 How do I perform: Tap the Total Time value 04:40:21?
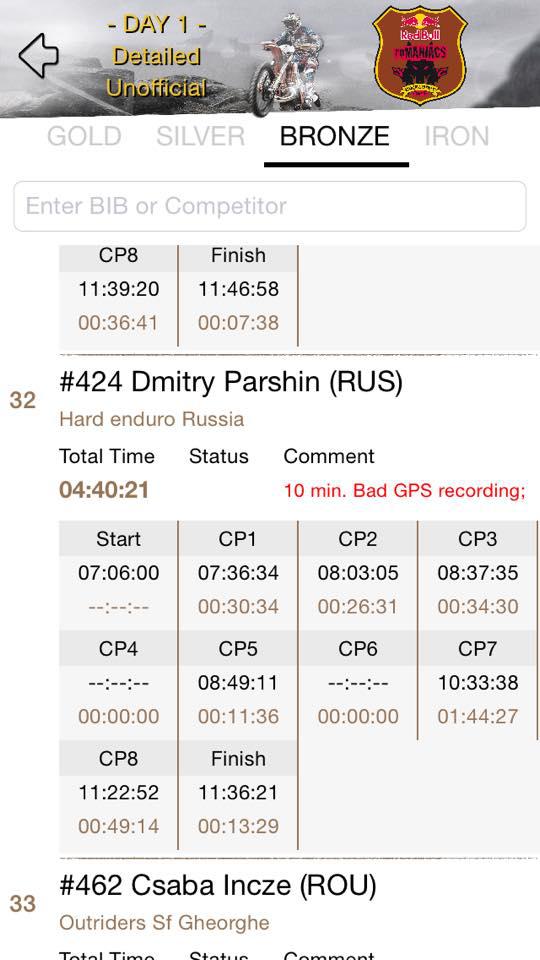point(104,490)
